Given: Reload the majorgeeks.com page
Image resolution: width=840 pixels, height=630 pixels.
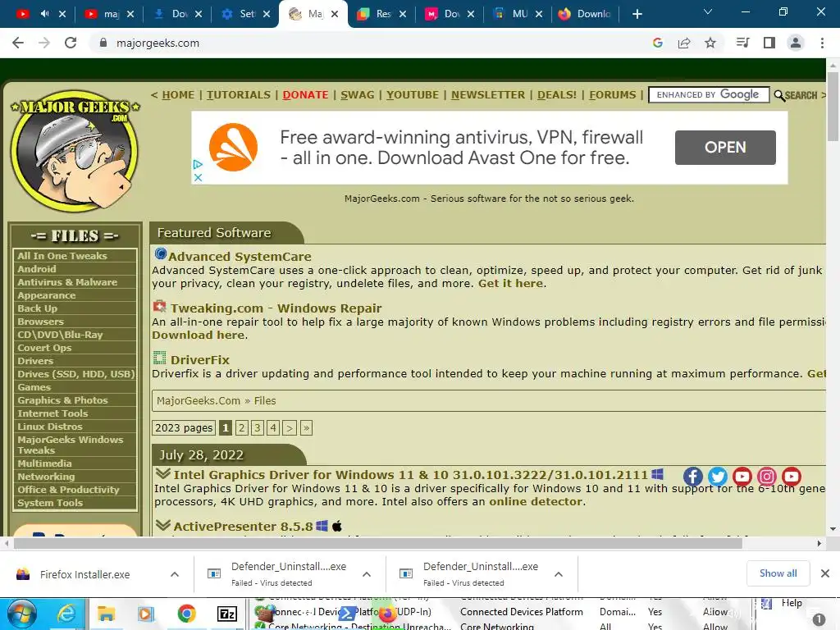Looking at the screenshot, I should pos(71,43).
